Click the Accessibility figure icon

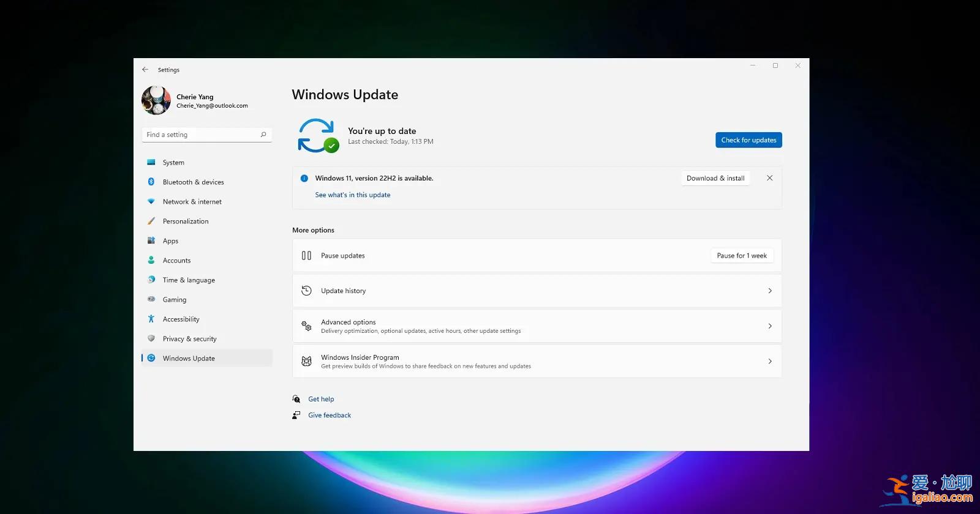[x=151, y=319]
